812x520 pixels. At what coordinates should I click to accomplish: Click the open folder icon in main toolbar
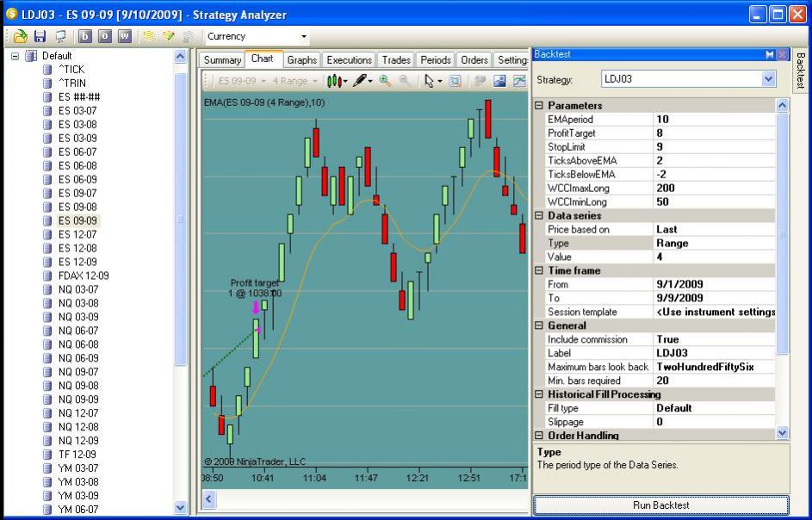coord(20,36)
